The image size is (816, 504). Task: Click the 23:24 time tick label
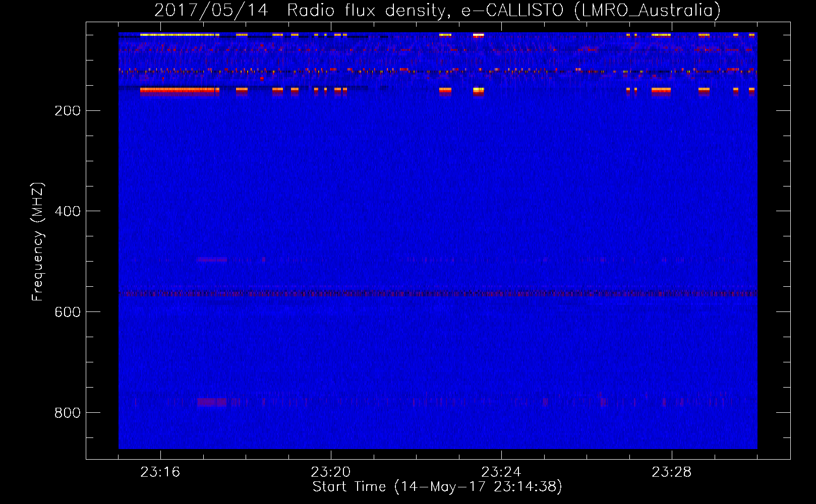pyautogui.click(x=501, y=472)
